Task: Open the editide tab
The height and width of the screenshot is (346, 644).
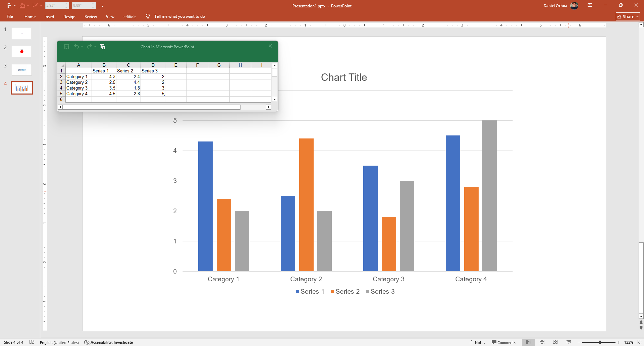Action: tap(129, 16)
